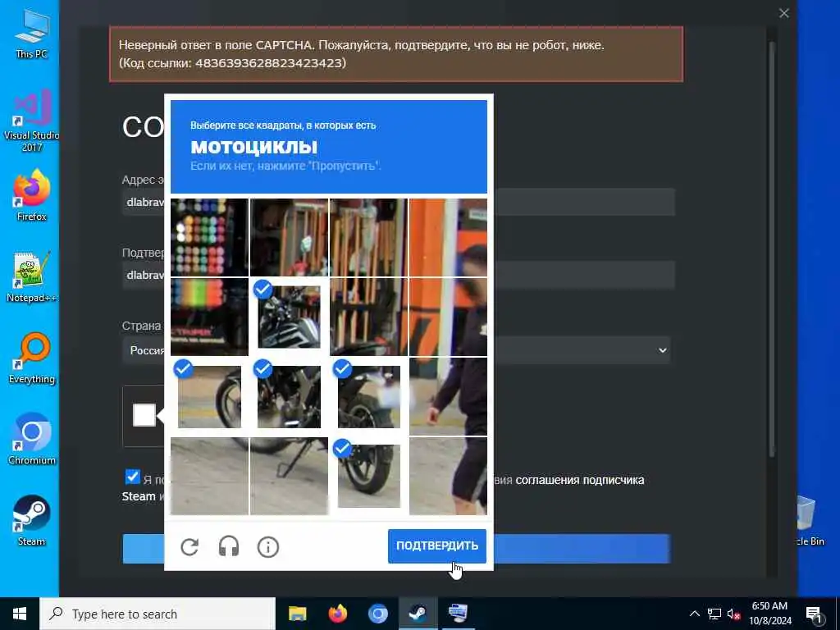Switch to the audio challenge headphones icon

pos(229,547)
